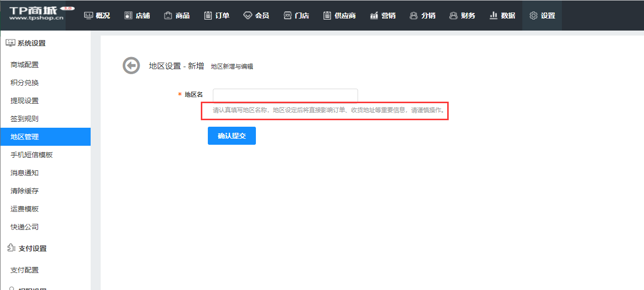Open the 会员 members menu
This screenshot has width=644, height=290.
[256, 16]
